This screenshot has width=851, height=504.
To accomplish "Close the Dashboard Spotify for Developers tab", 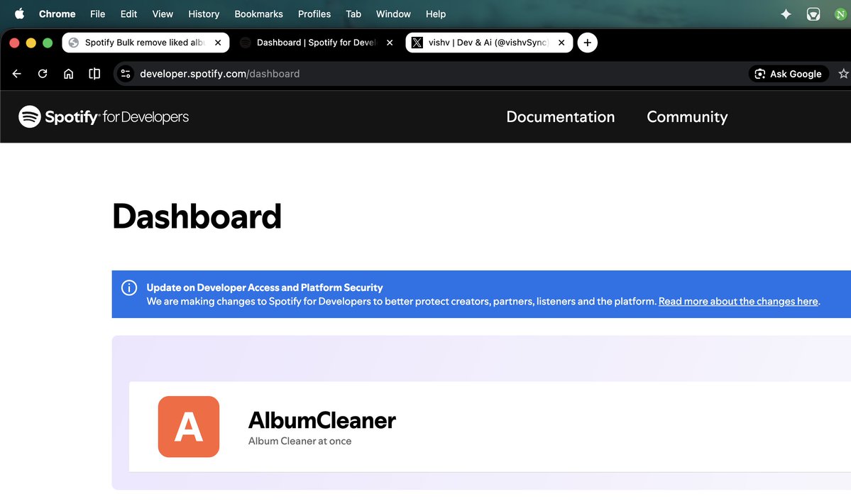I will [x=389, y=43].
